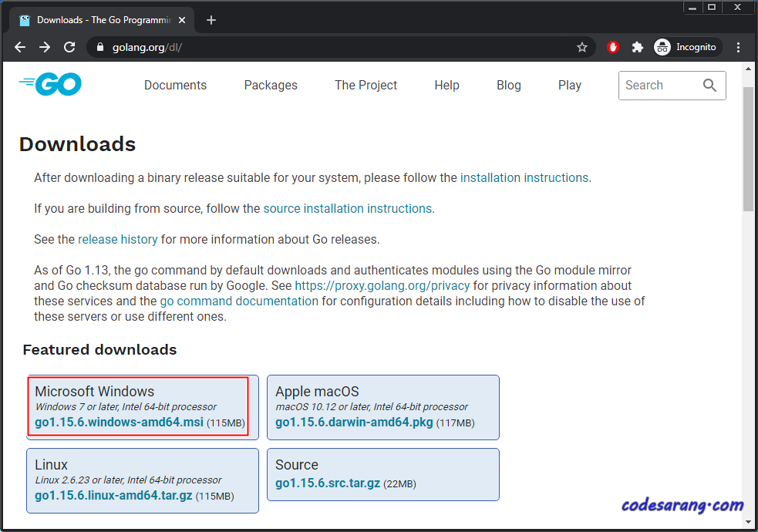This screenshot has width=758, height=532.
Task: Go forward with the arrow icon
Action: coord(45,47)
